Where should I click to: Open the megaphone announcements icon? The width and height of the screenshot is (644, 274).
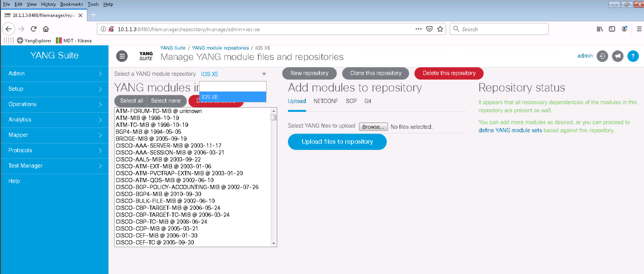tap(617, 56)
